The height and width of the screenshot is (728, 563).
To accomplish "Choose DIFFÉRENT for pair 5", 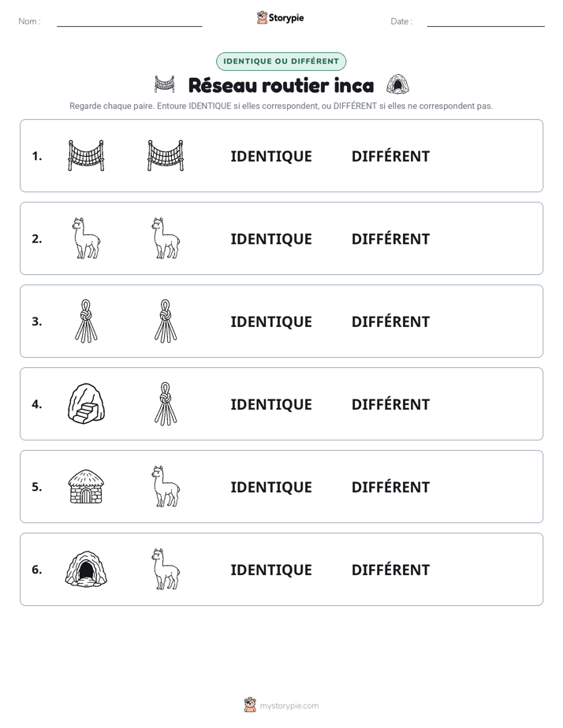I will (x=390, y=487).
